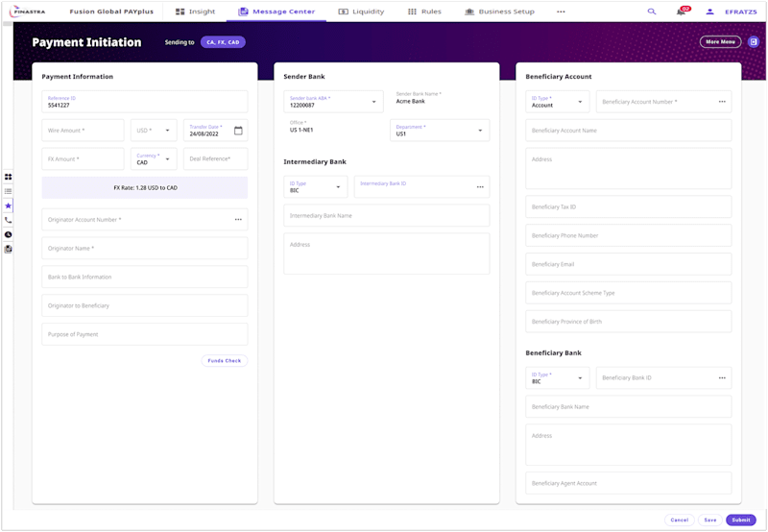
Task: Focus the Beneficiary Agent Account field
Action: click(629, 483)
